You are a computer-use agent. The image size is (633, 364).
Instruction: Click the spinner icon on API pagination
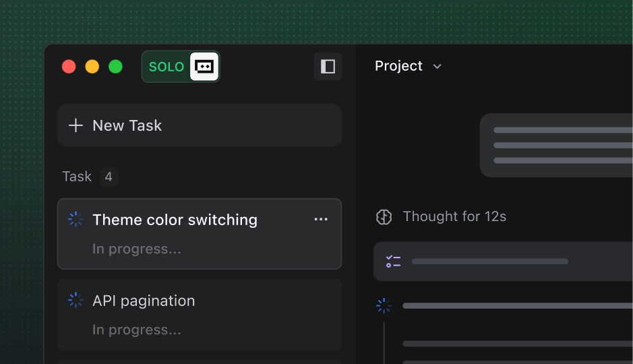pyautogui.click(x=76, y=301)
